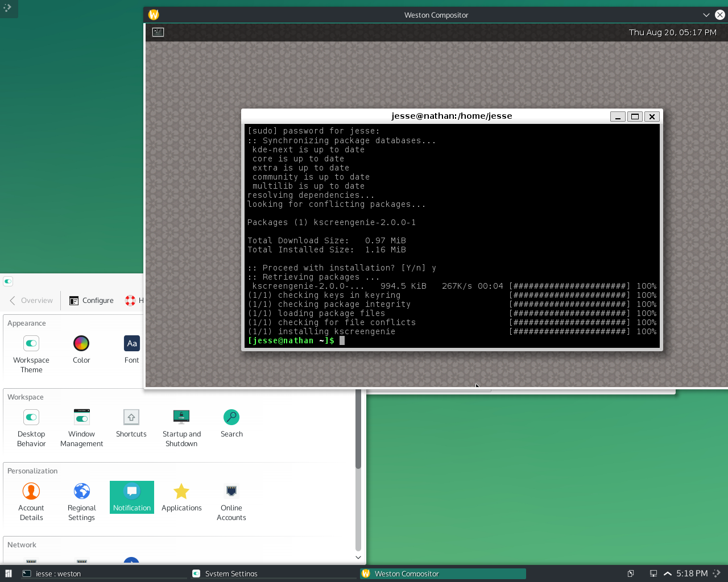This screenshot has width=728, height=582.
Task: Click the System Settings vertical scrollbar handle
Action: coord(358,429)
